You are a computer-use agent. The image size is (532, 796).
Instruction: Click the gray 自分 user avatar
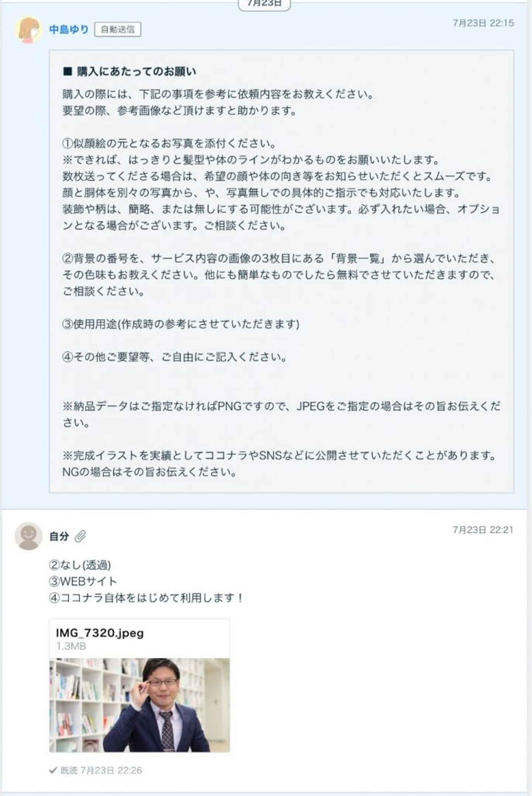28,536
